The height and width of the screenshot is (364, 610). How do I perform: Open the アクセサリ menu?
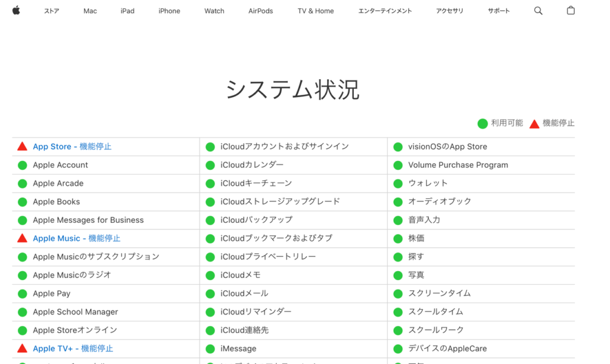[x=450, y=11]
